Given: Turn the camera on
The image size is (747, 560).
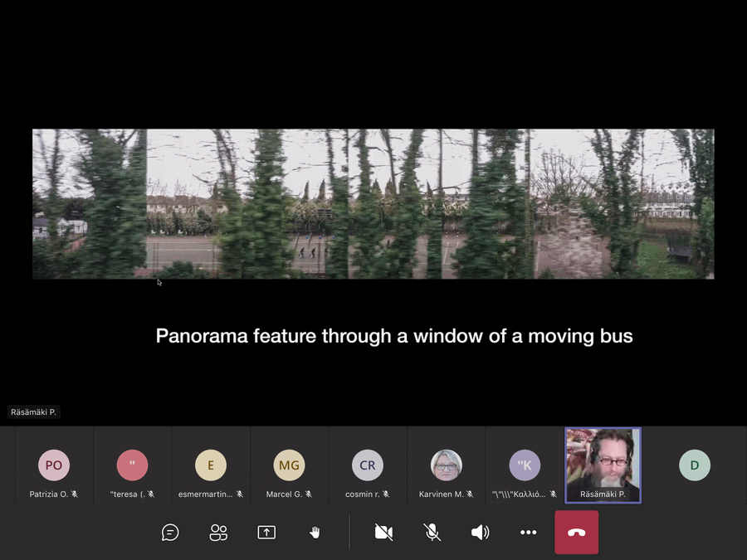Looking at the screenshot, I should pos(383,533).
